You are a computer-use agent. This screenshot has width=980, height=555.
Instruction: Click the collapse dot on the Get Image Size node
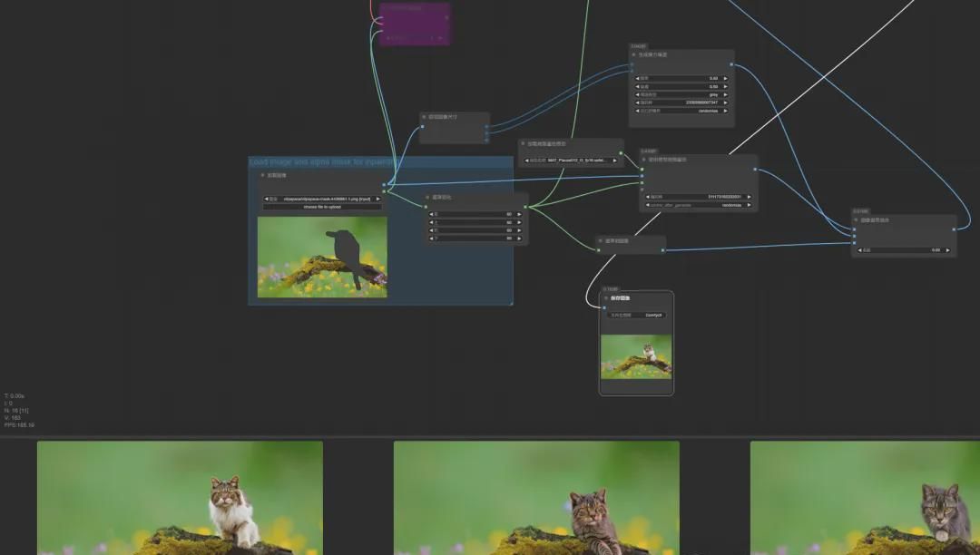click(425, 117)
